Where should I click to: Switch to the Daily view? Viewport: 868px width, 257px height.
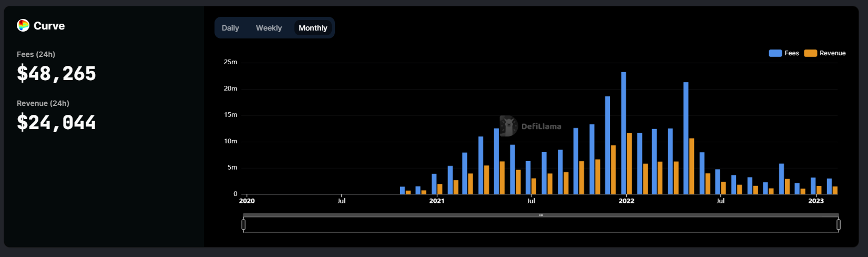click(230, 28)
